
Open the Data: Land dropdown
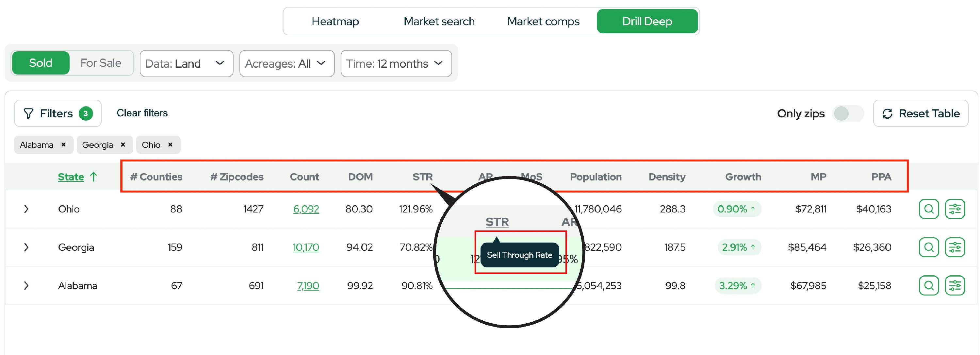pos(186,63)
